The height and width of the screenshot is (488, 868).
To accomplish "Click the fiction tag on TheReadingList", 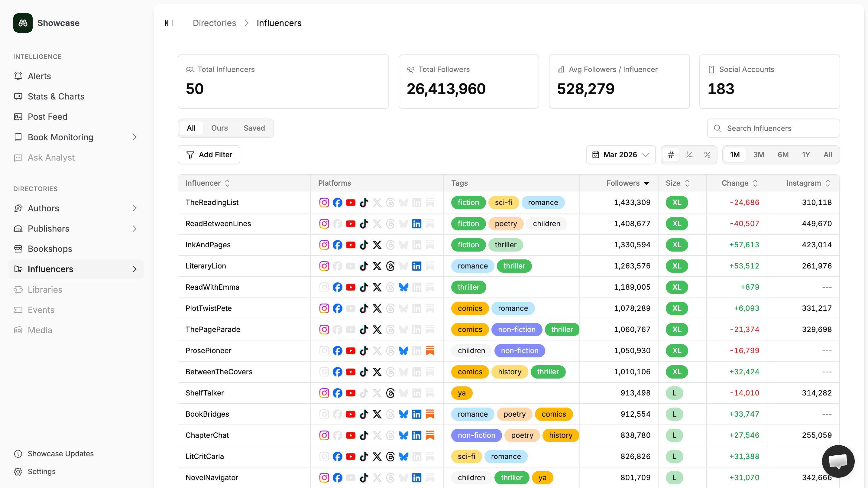I will tap(468, 203).
